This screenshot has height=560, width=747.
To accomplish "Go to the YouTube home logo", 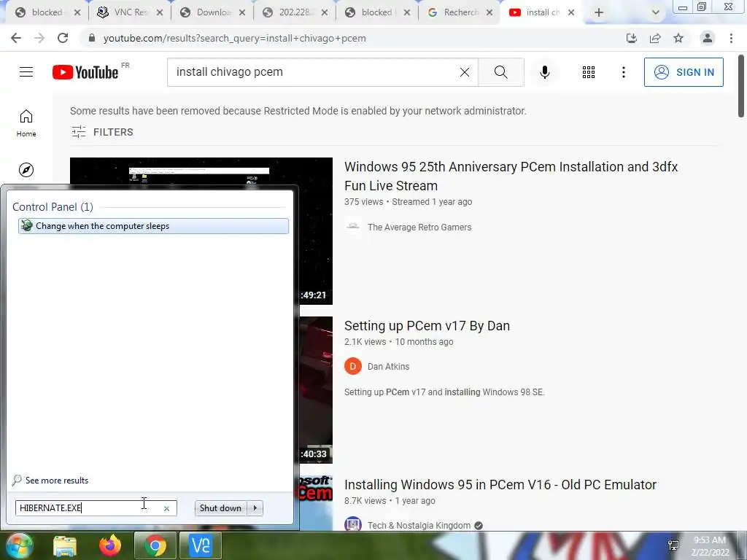I will tap(86, 72).
